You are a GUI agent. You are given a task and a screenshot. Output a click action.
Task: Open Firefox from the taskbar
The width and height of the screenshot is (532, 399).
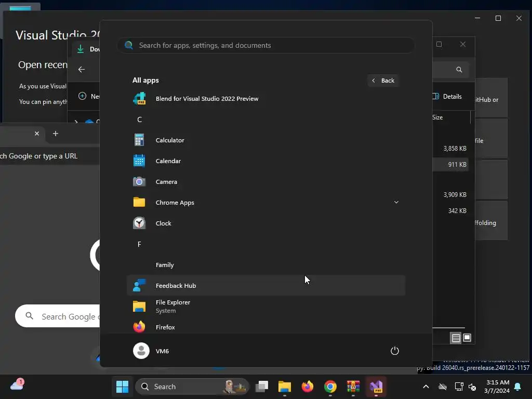coord(308,387)
